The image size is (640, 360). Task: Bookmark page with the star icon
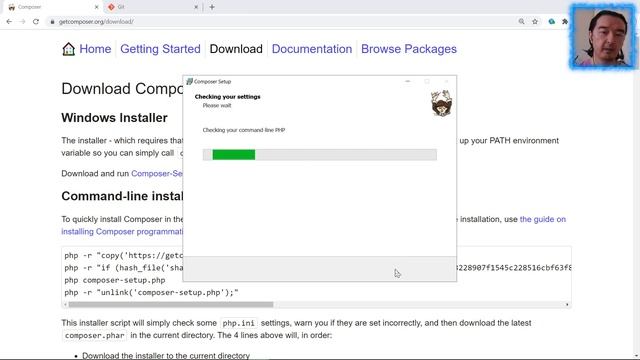(x=535, y=22)
